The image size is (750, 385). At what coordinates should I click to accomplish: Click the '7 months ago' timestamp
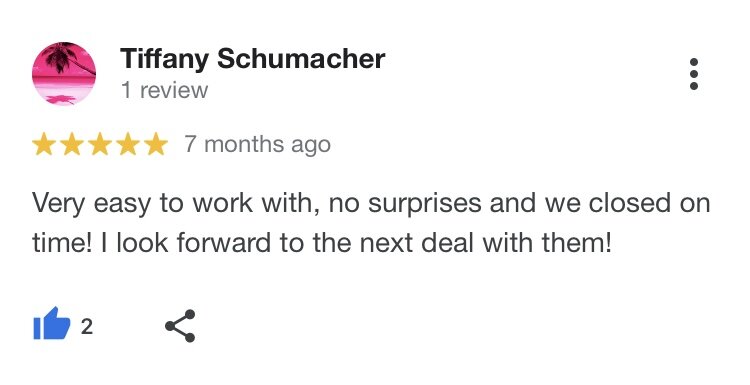tap(258, 145)
